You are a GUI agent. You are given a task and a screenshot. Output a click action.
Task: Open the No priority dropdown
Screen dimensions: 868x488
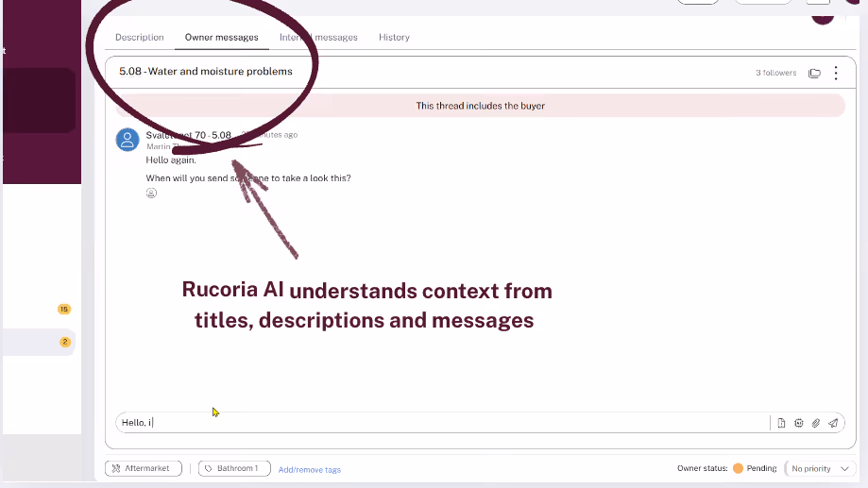(821, 468)
